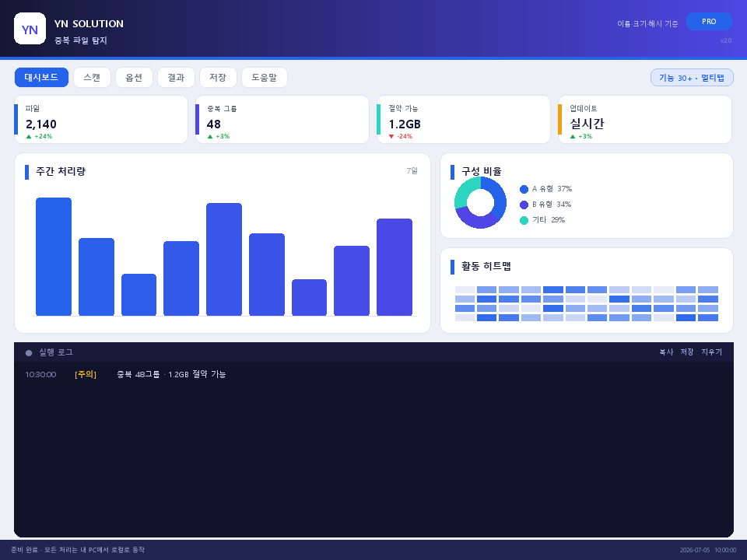Viewport: 747px width, 560px height.
Task: Go to the 결과 tab
Action: click(176, 77)
